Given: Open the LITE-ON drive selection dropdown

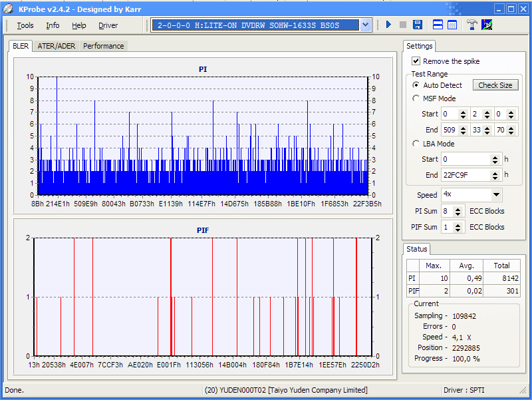Looking at the screenshot, I should click(365, 25).
